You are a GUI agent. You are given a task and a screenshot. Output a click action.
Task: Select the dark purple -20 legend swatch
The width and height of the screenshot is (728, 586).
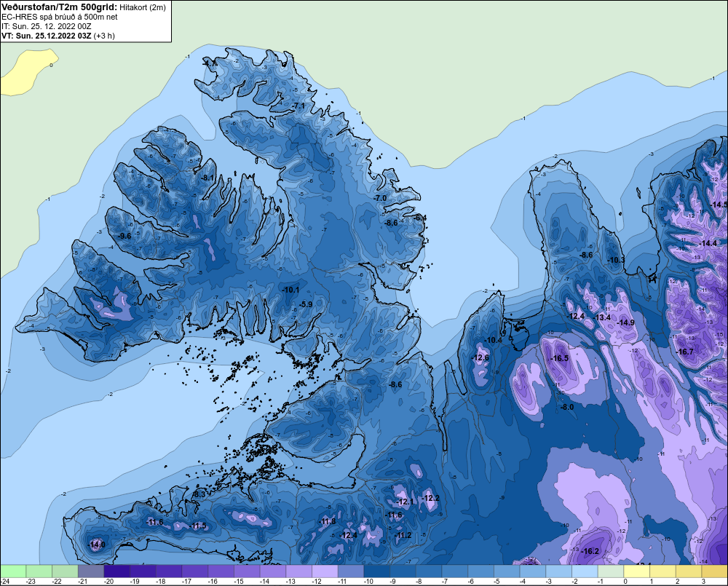coord(117,571)
